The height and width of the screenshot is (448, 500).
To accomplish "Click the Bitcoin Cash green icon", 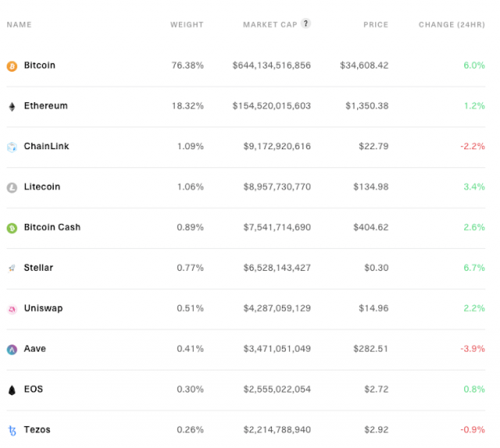I will pyautogui.click(x=12, y=228).
